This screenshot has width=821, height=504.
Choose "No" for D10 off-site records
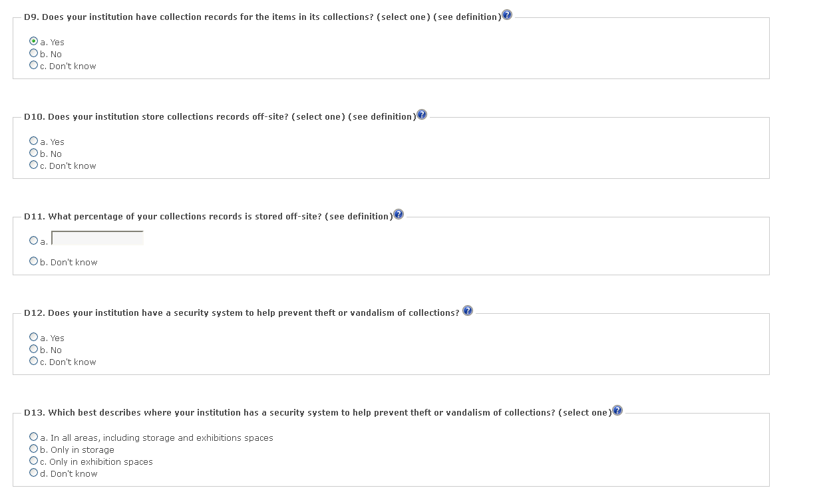34,154
